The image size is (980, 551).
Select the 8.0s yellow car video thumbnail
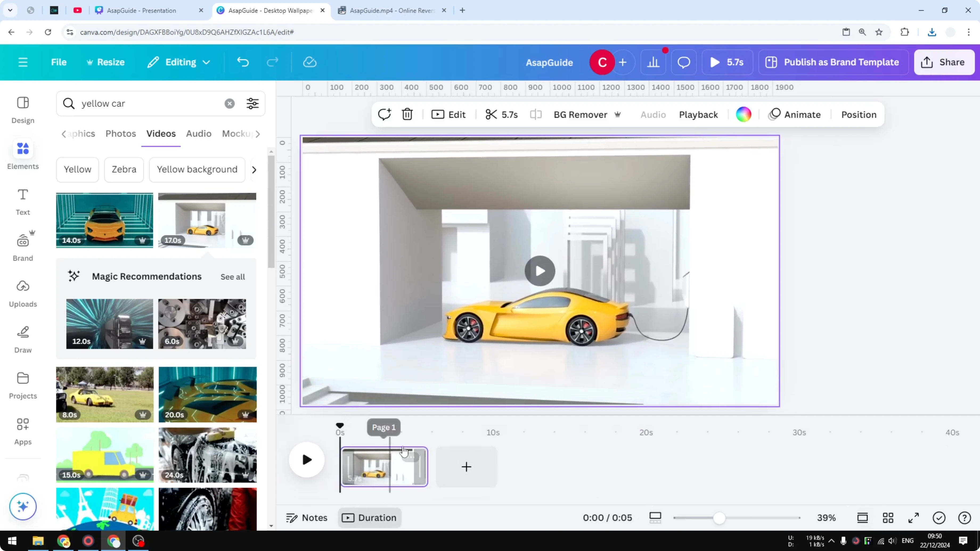click(x=104, y=394)
